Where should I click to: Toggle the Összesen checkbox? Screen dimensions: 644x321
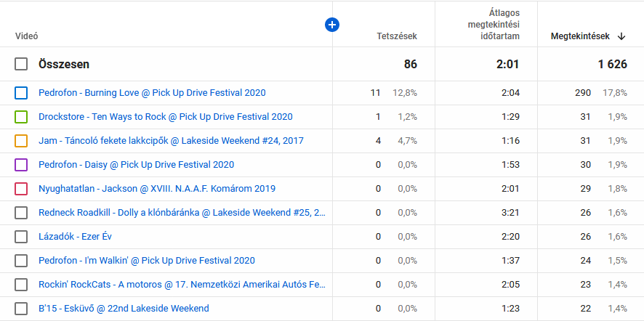coord(21,64)
